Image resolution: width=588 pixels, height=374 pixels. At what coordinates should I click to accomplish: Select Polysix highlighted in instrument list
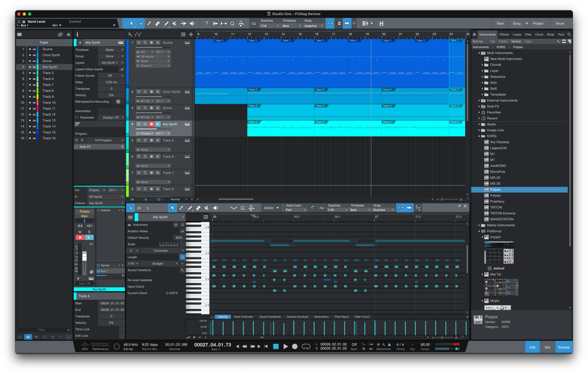(x=519, y=190)
